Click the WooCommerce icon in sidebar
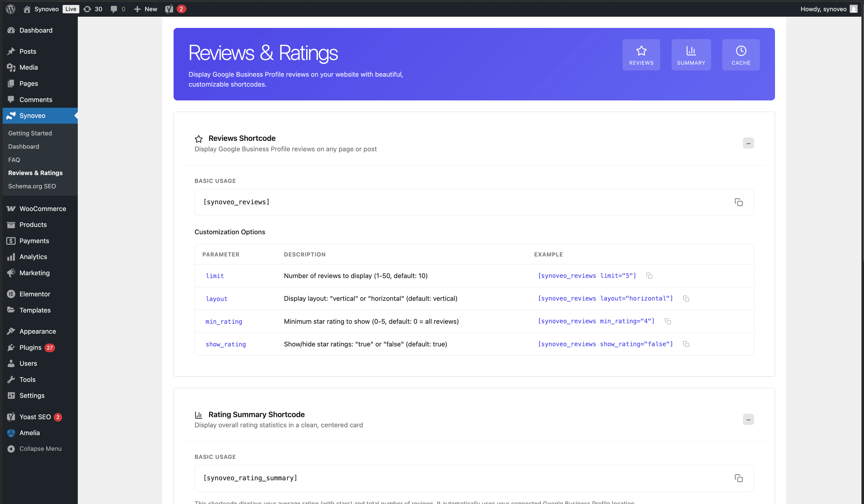864x504 pixels. click(x=11, y=208)
